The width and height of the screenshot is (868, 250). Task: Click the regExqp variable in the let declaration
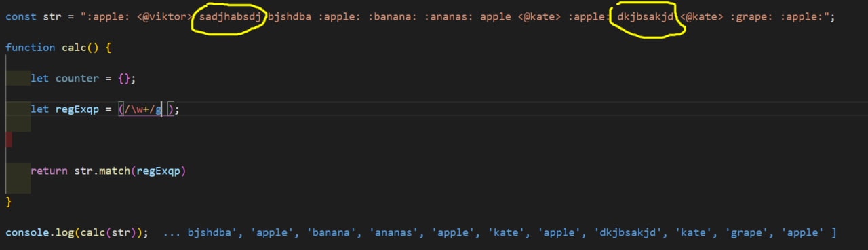tap(77, 109)
